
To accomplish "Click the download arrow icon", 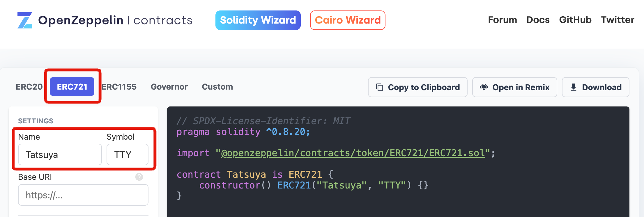I will pos(574,87).
